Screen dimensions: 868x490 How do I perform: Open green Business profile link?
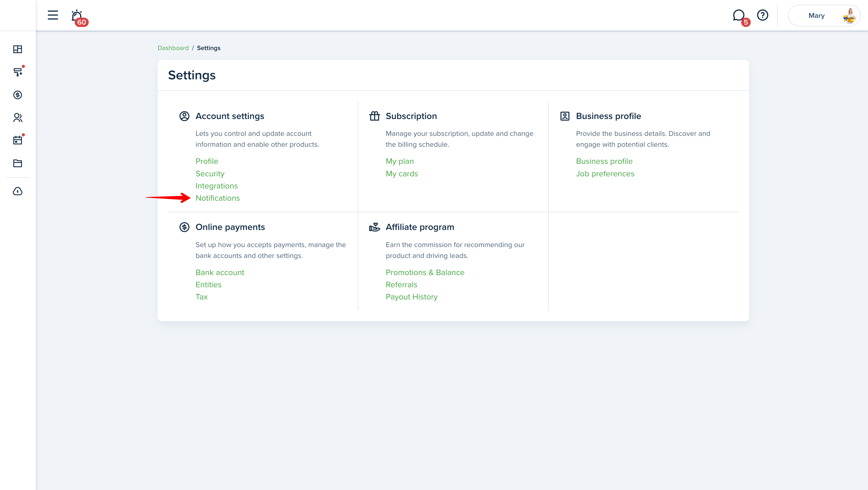tap(604, 161)
